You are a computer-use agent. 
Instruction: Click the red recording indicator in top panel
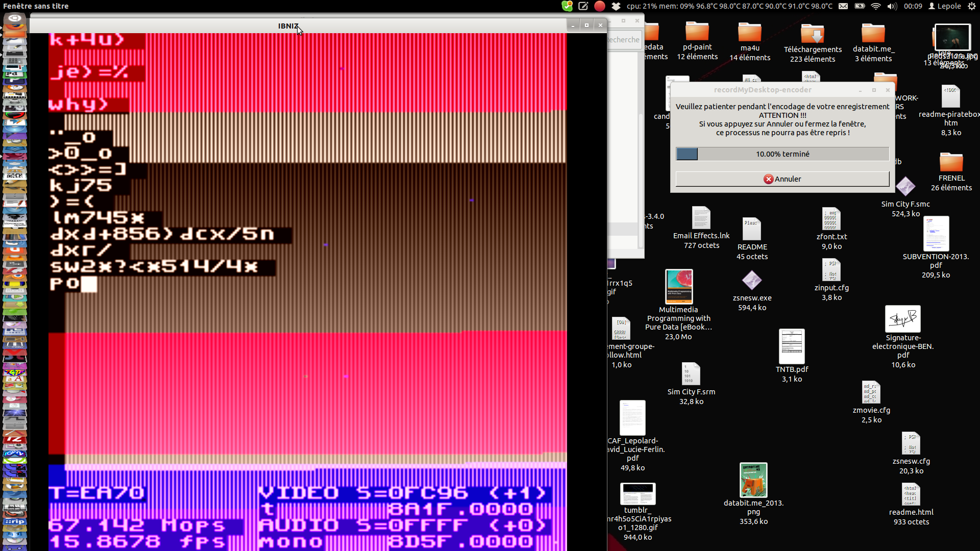(x=600, y=6)
